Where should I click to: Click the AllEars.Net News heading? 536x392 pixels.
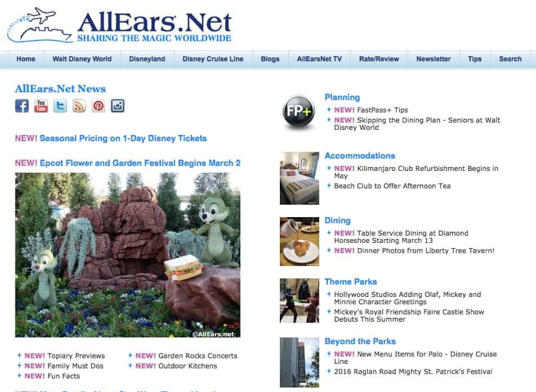tap(60, 89)
